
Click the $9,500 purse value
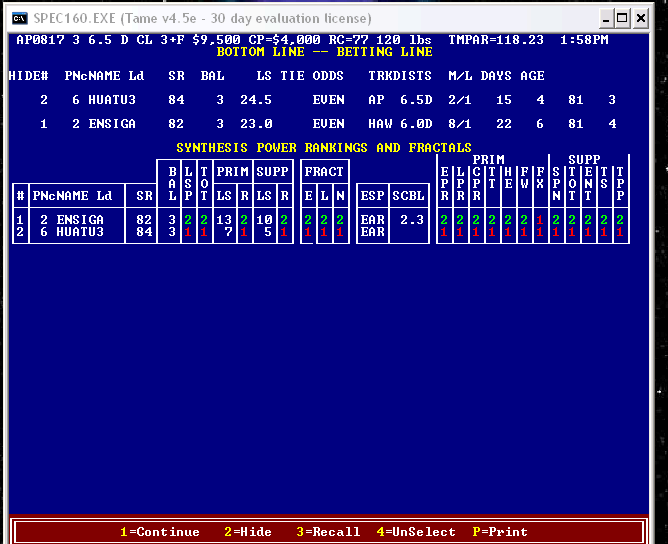[216, 40]
